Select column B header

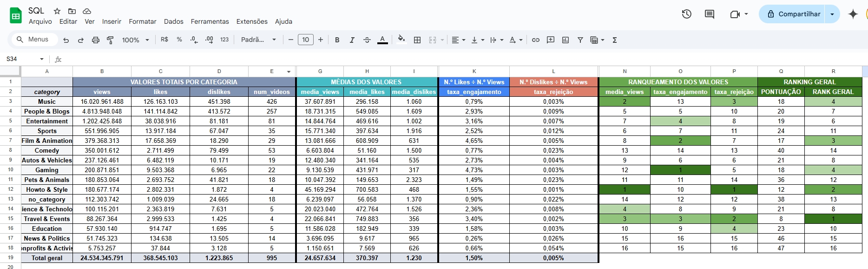(x=102, y=71)
